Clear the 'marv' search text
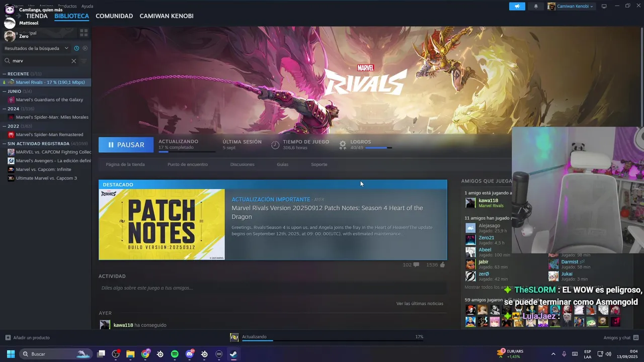 [x=73, y=61]
